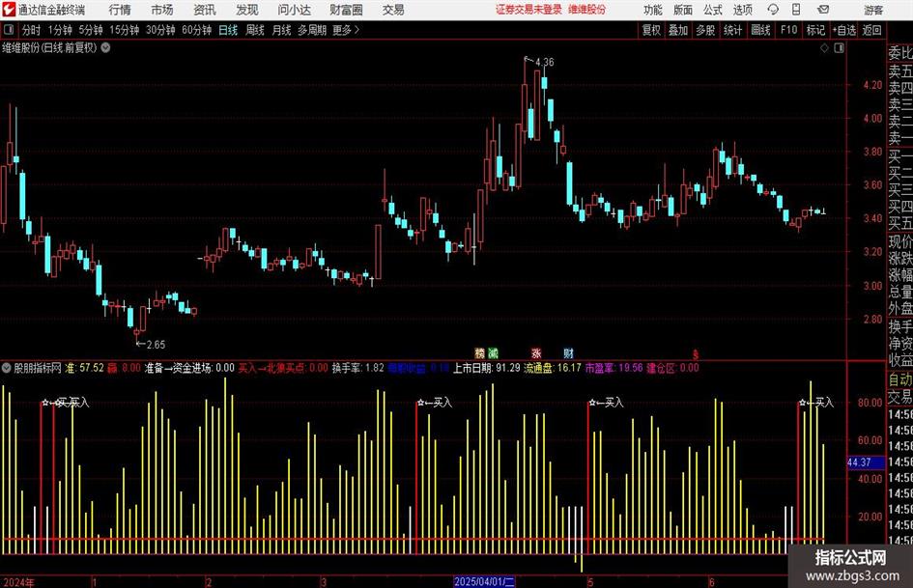The height and width of the screenshot is (588, 913).
Task: Click the 叠加 button
Action: (x=678, y=30)
